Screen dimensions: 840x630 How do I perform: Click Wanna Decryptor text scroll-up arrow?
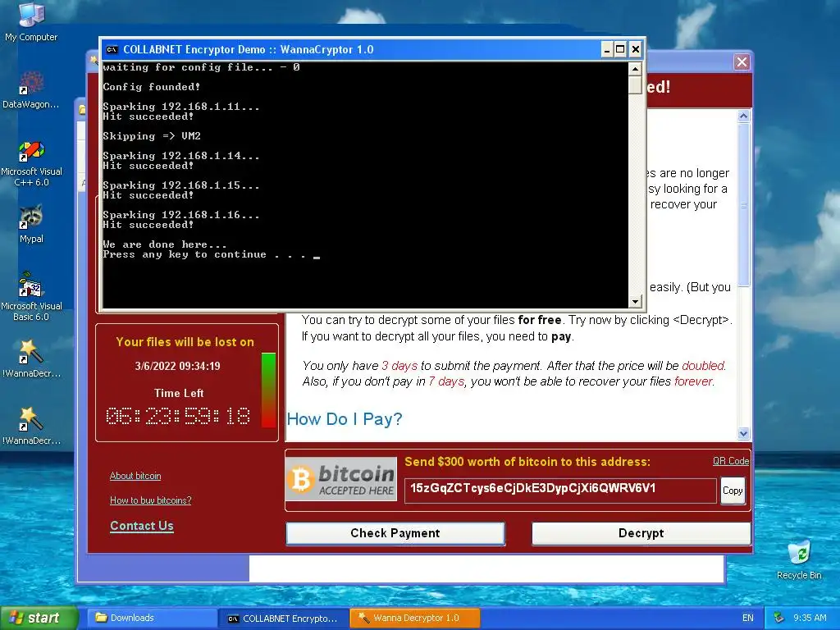[x=743, y=116]
